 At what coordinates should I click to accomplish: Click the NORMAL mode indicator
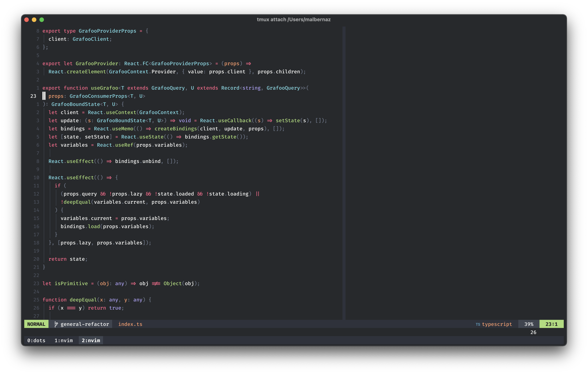pos(36,324)
